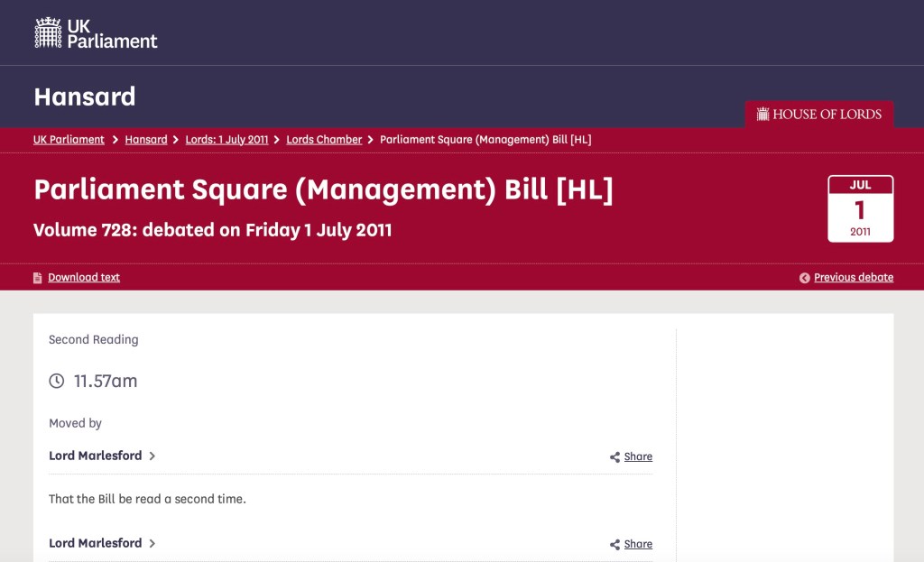This screenshot has height=562, width=924.
Task: Click the Download text link
Action: (x=84, y=278)
